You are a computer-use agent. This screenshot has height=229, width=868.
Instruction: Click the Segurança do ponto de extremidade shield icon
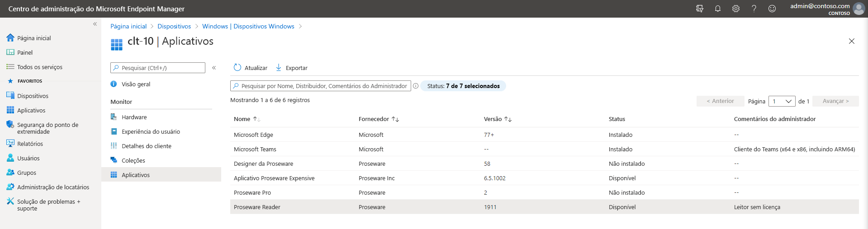(x=10, y=125)
